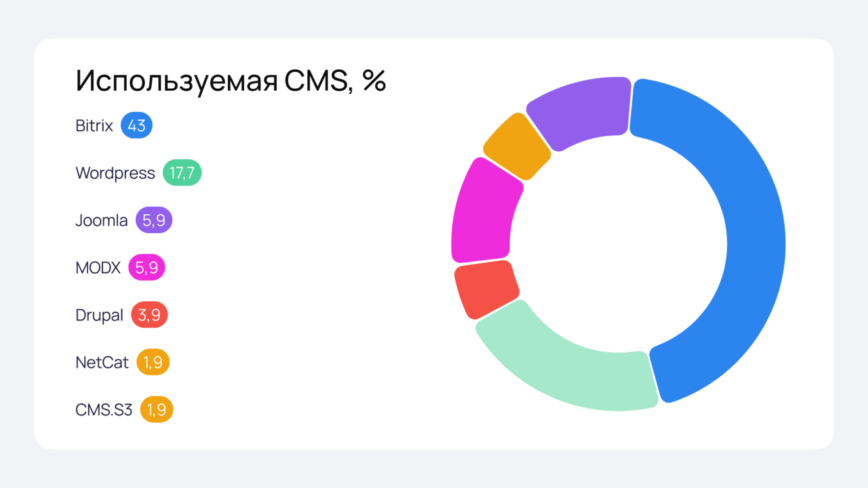The image size is (868, 488).
Task: Click the green Wordpress 17,7 badge
Action: coord(182,173)
